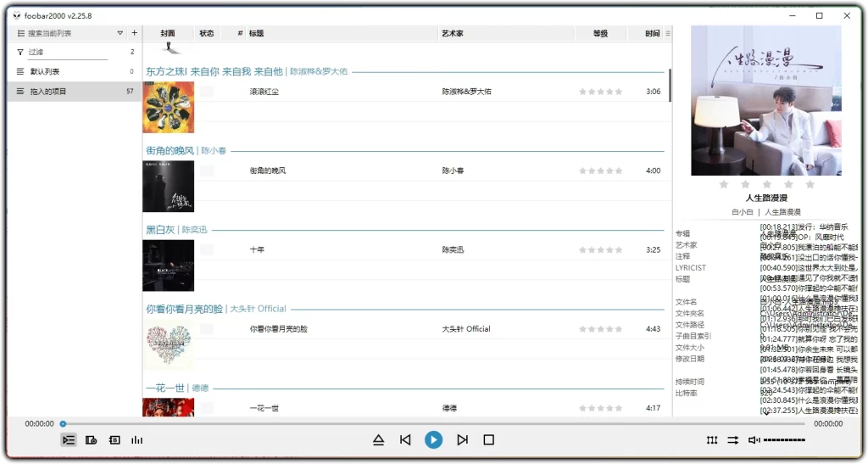The image size is (868, 464).
Task: Click the 一花一世 | 德德 group header
Action: (x=177, y=389)
